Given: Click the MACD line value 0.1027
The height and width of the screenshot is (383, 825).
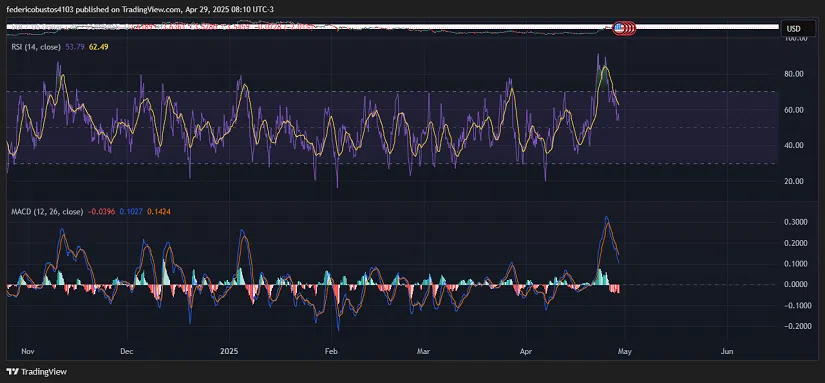Looking at the screenshot, I should click(131, 211).
